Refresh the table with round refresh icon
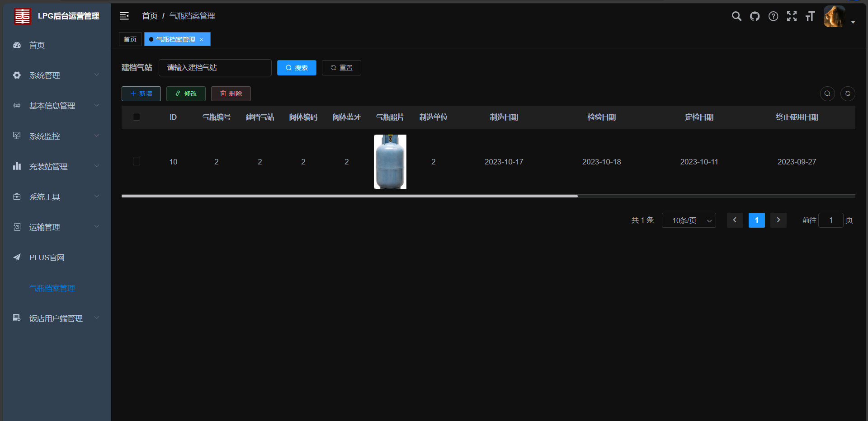Screen dimensions: 868x421 (x=848, y=94)
